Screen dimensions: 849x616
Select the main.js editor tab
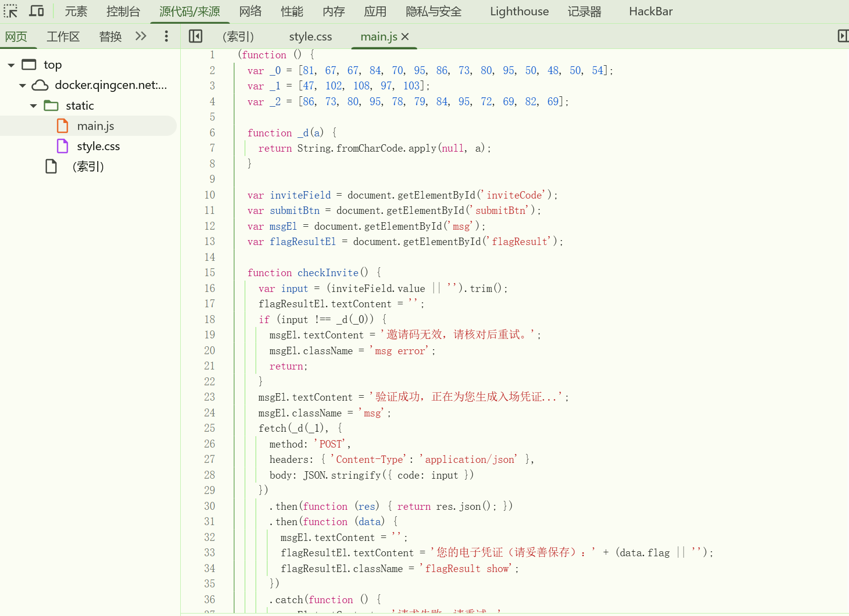point(379,37)
